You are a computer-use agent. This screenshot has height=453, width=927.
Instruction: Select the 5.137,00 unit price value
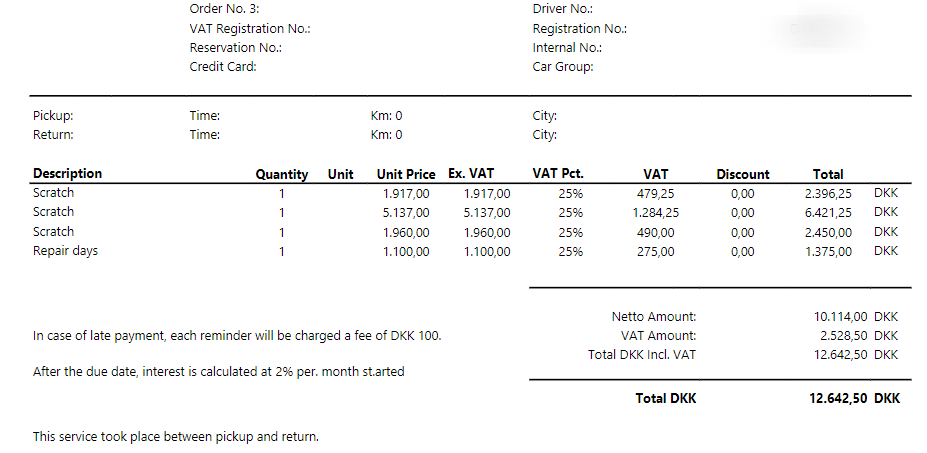tap(406, 213)
